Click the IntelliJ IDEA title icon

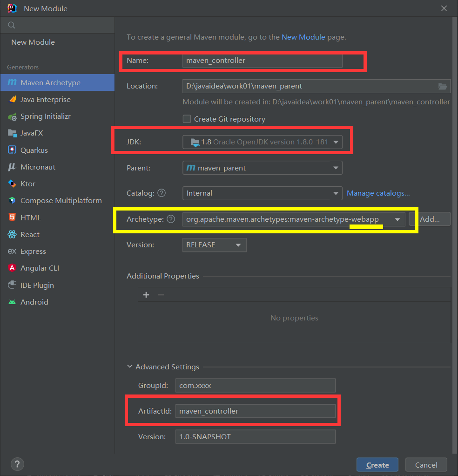[x=12, y=8]
